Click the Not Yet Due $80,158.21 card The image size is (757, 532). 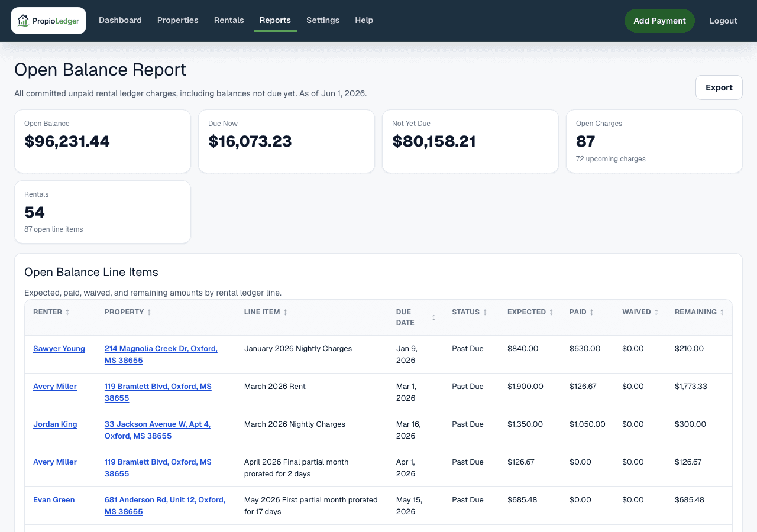click(x=470, y=141)
